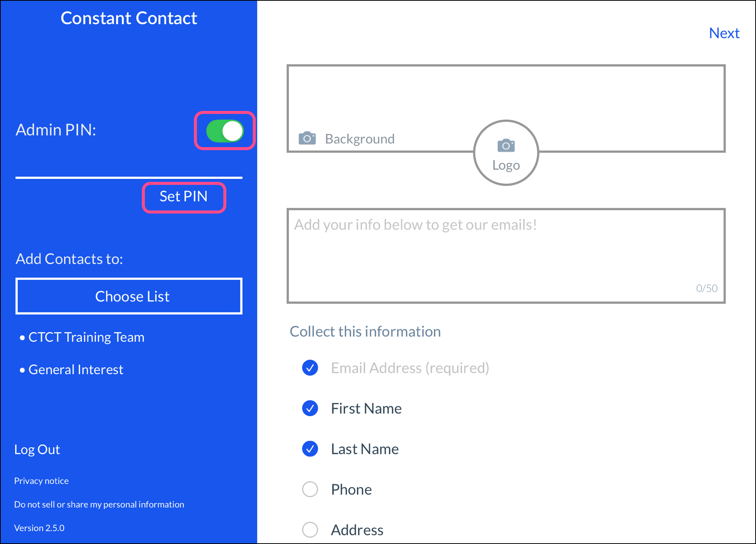Click the Email Address required checkmark
Screen dimensions: 756x544
[x=310, y=368]
